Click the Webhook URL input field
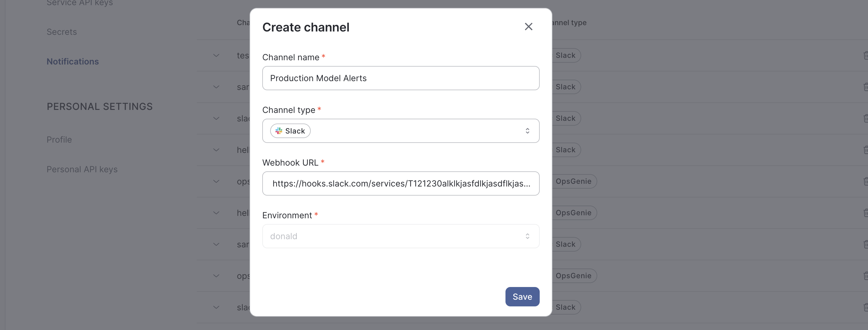Viewport: 868px width, 330px height. click(x=400, y=183)
